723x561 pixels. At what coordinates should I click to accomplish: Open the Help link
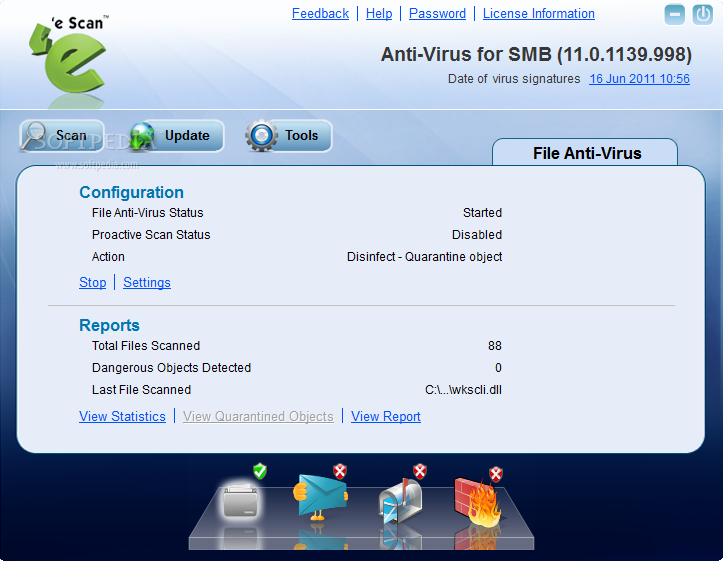pos(379,13)
